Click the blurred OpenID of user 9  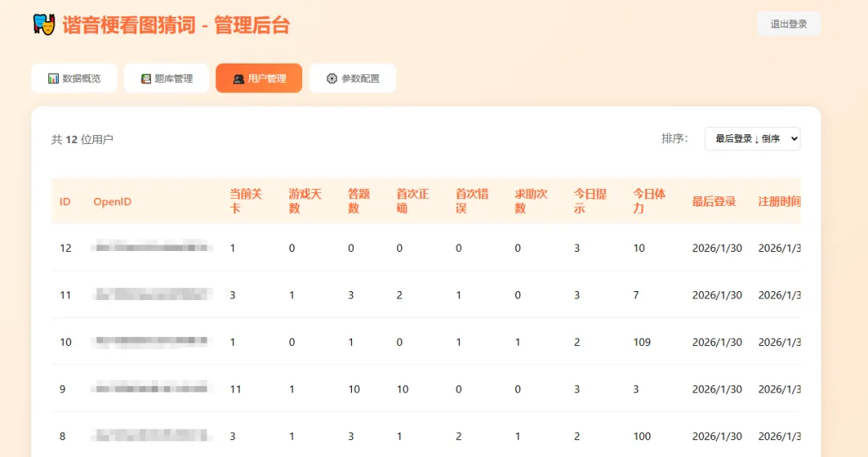(x=152, y=389)
